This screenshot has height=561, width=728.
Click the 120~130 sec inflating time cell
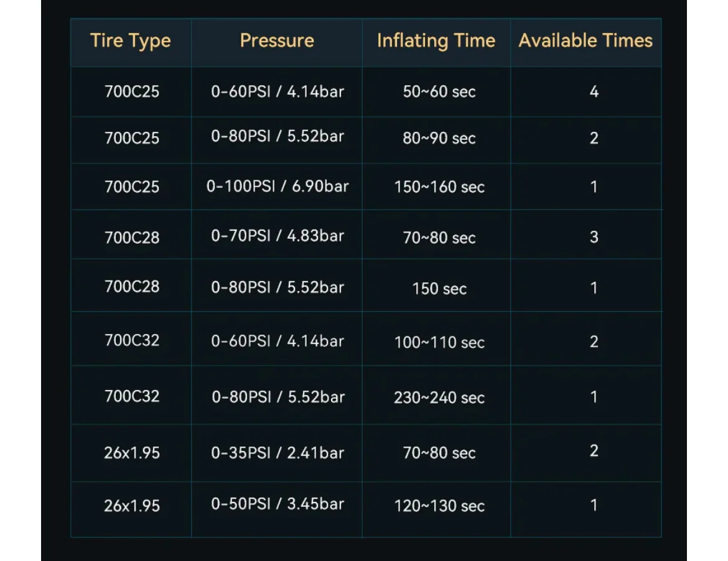(439, 506)
